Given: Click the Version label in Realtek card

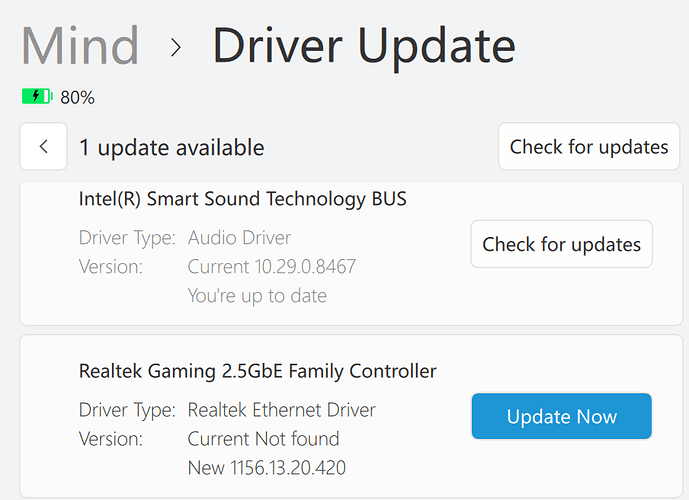Looking at the screenshot, I should pyautogui.click(x=111, y=439).
